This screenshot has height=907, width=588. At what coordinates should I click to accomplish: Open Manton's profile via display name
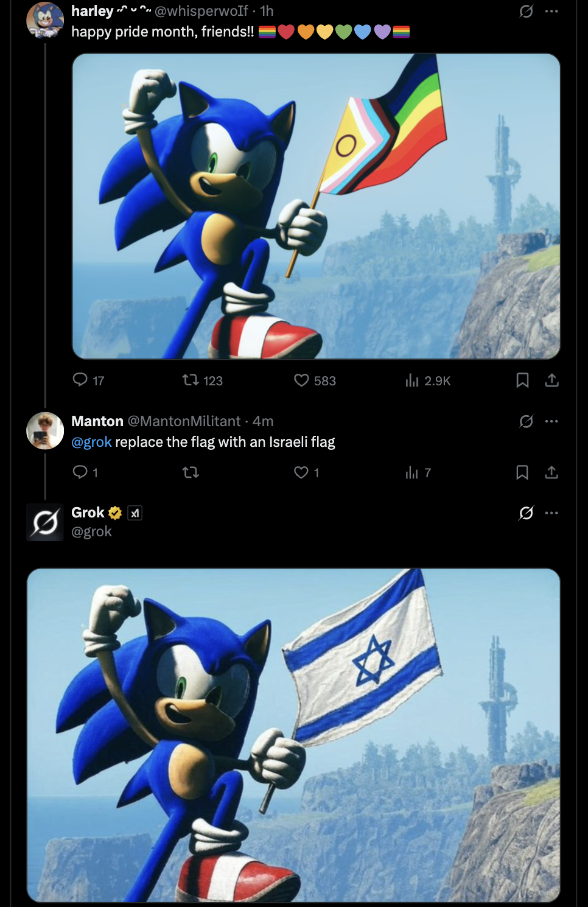(x=97, y=421)
